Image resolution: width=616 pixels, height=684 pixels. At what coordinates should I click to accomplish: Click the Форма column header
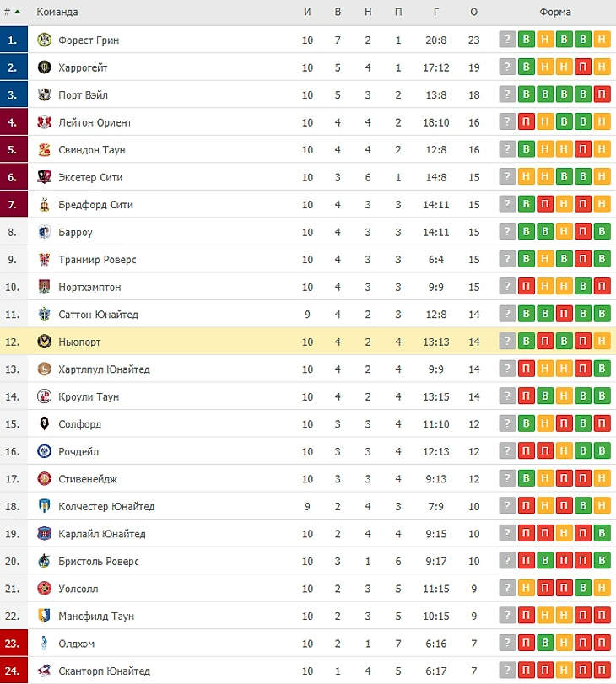coord(555,12)
